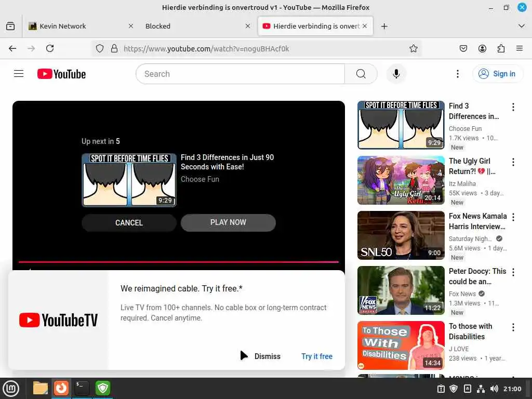Expand list all tabs dropdown
Viewport: 532px width, 399px height.
[522, 26]
